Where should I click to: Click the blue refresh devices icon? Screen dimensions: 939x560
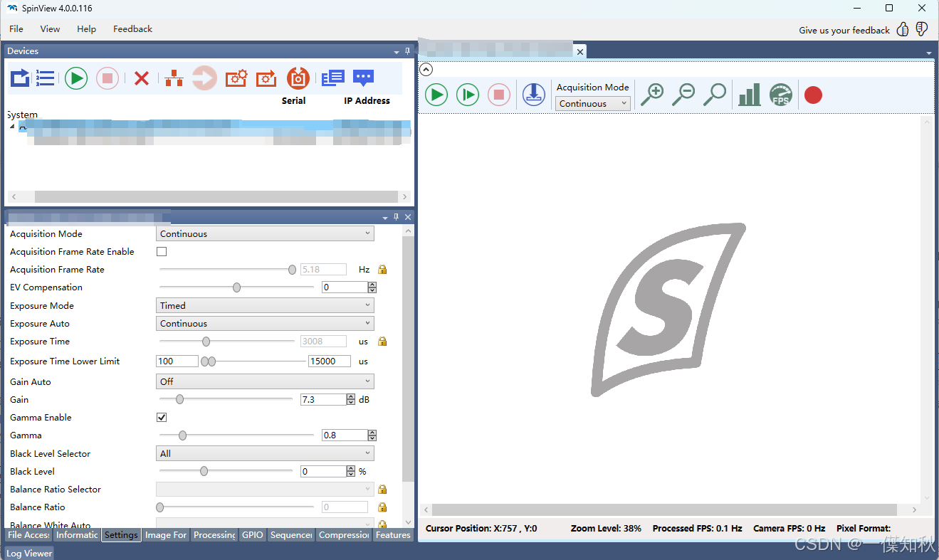[x=20, y=78]
